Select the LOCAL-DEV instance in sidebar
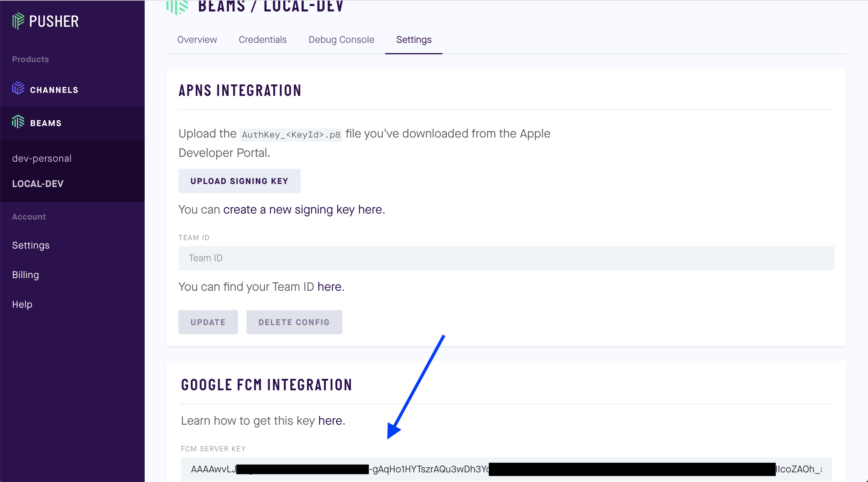Image resolution: width=868 pixels, height=482 pixels. pyautogui.click(x=38, y=184)
